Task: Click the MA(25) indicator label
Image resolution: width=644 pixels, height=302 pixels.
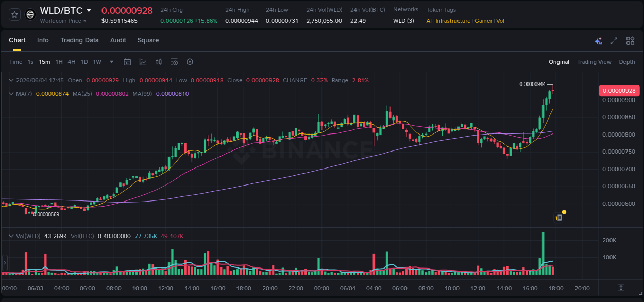Action: tap(82, 94)
